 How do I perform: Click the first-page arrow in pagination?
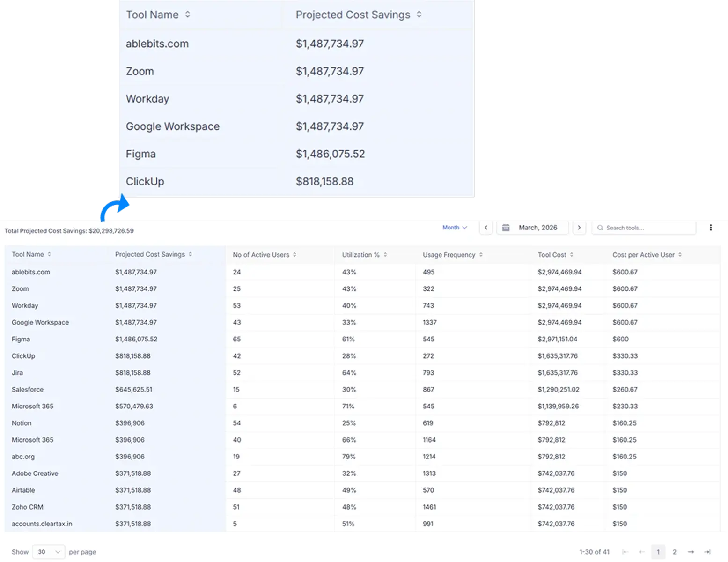(625, 552)
